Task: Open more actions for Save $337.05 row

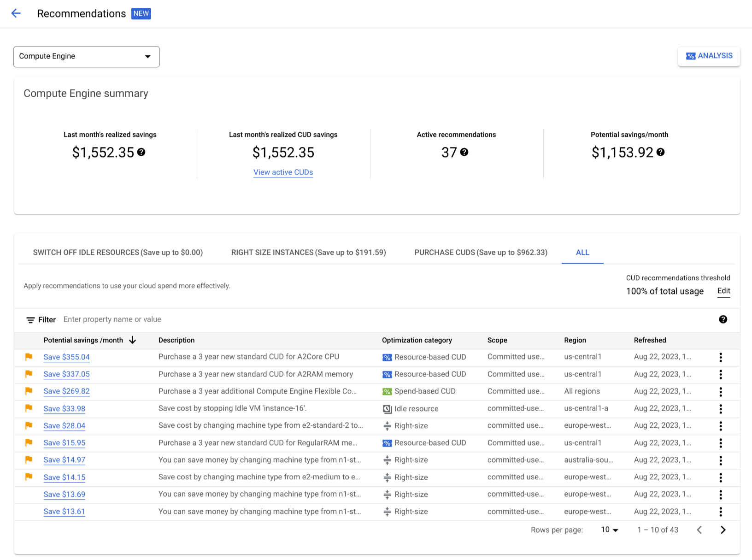Action: (x=721, y=374)
